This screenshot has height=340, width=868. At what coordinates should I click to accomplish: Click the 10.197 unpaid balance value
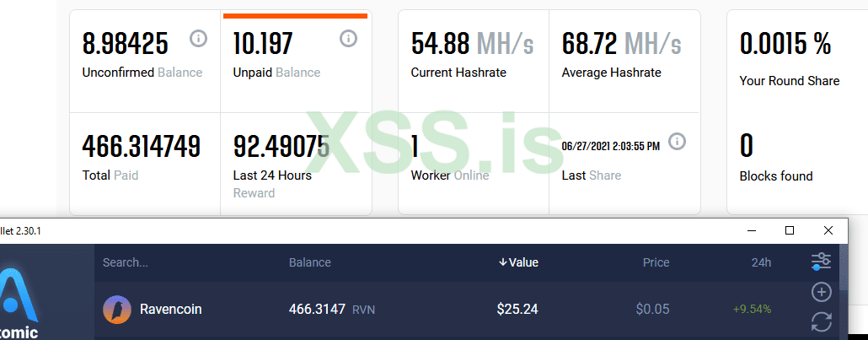262,43
